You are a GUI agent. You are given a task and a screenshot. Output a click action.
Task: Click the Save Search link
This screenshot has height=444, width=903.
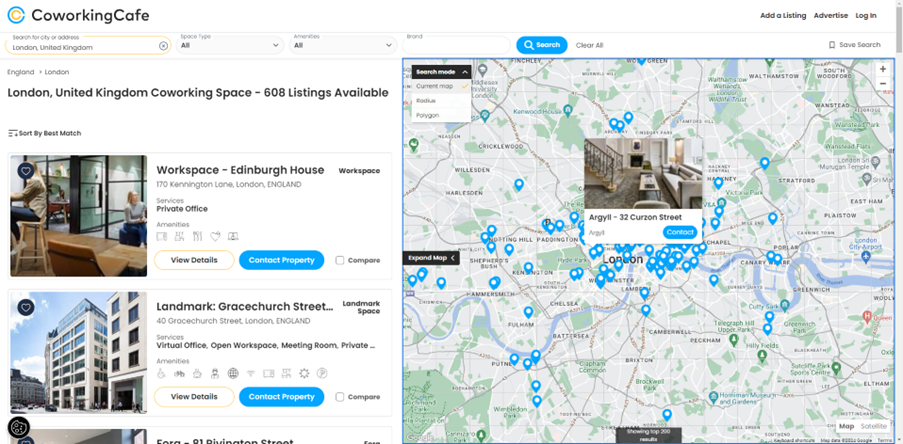pyautogui.click(x=854, y=45)
